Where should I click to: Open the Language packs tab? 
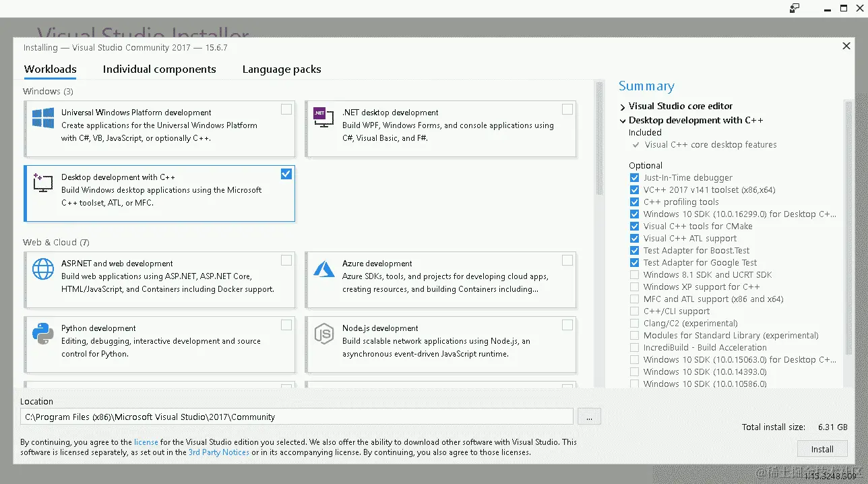(x=282, y=69)
